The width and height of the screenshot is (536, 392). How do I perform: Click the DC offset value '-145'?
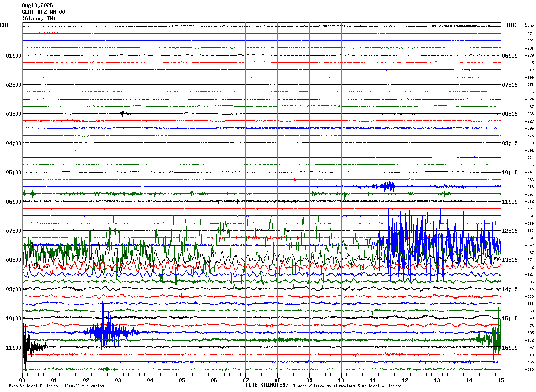coord(529,63)
